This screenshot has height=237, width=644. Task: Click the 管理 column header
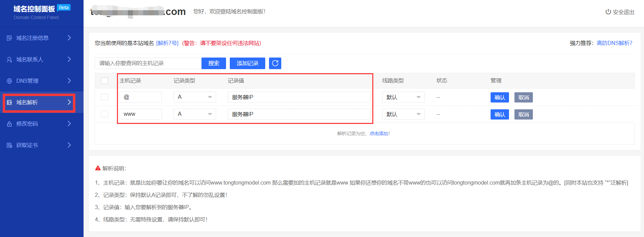click(x=496, y=81)
